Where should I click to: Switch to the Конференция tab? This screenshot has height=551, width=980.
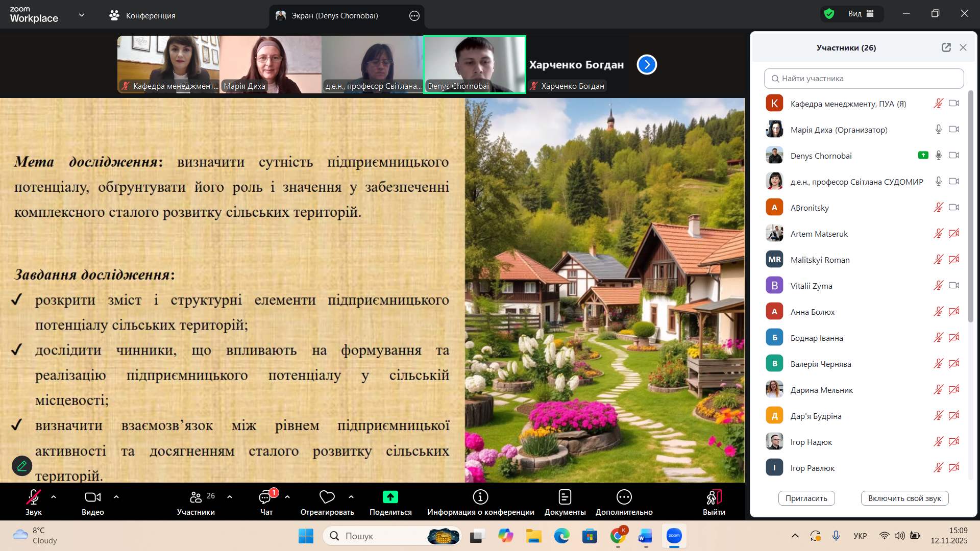click(x=143, y=15)
